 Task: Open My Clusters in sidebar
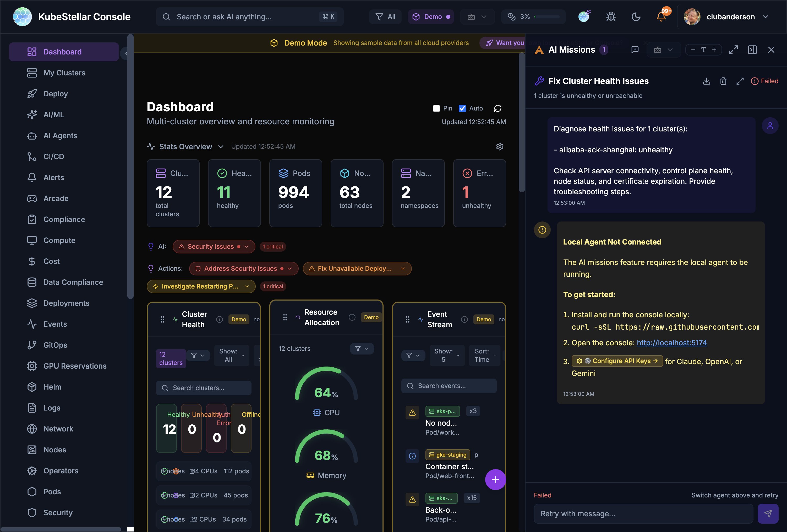click(x=64, y=73)
